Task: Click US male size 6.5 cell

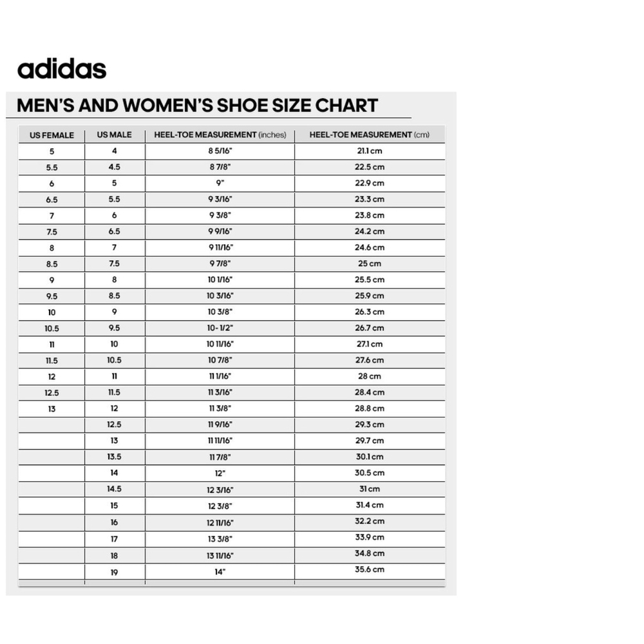Action: pyautogui.click(x=115, y=232)
